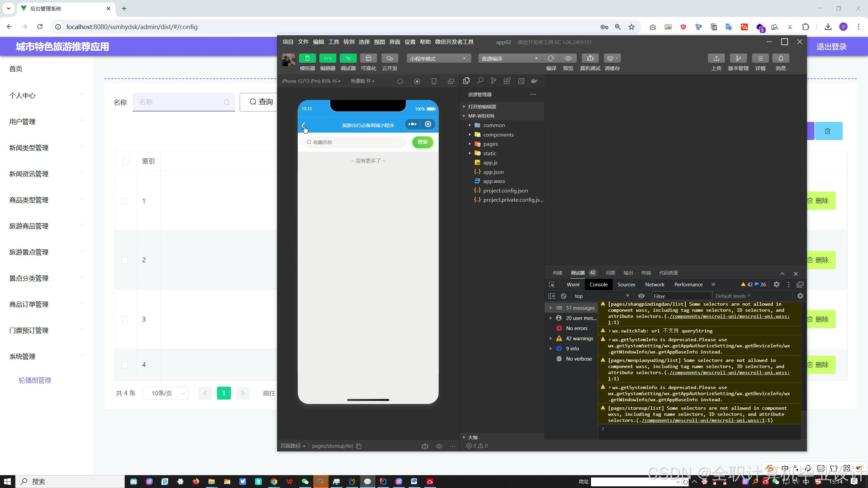Click the Upload icon in WeChat devtools
Image resolution: width=868 pixels, height=488 pixels.
point(716,58)
